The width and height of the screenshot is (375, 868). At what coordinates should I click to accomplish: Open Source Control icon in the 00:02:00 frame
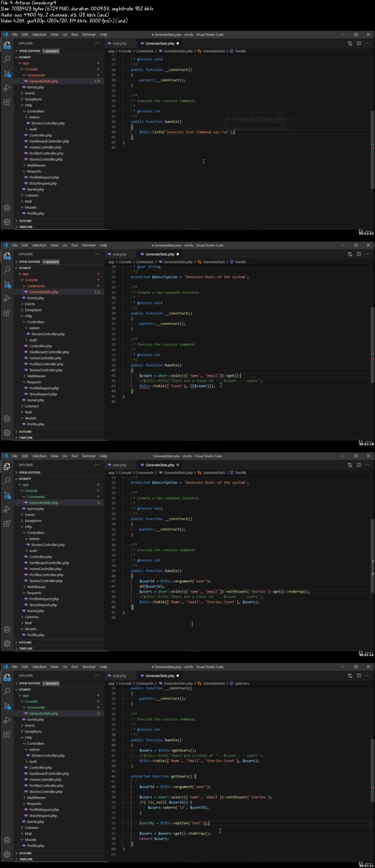[x=7, y=73]
